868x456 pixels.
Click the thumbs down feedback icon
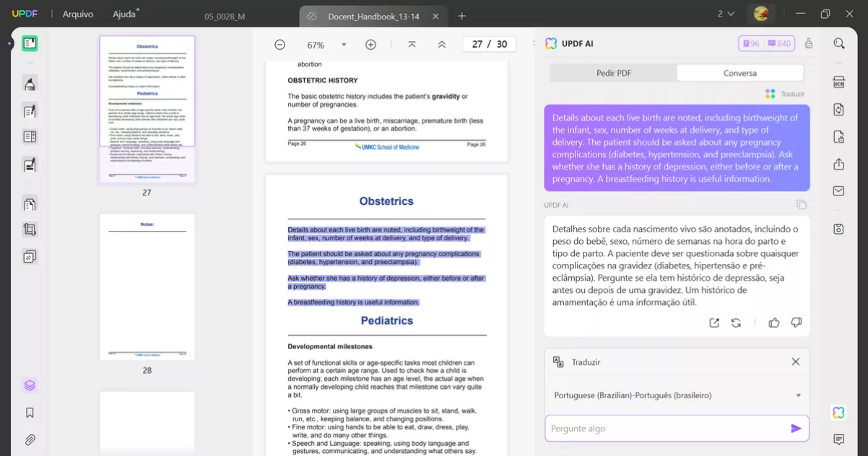797,323
